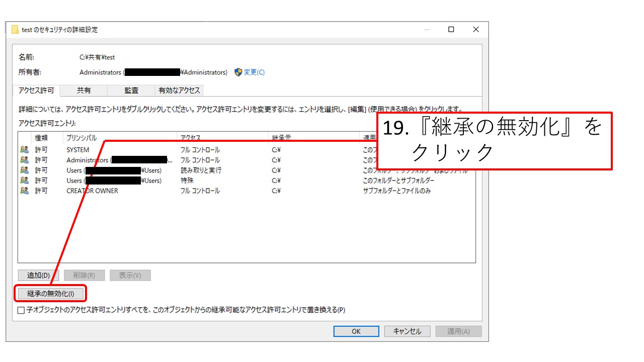This screenshot has height=362, width=644.
Task: Click the group icon of the SYSTEM entry
Action: [x=24, y=150]
